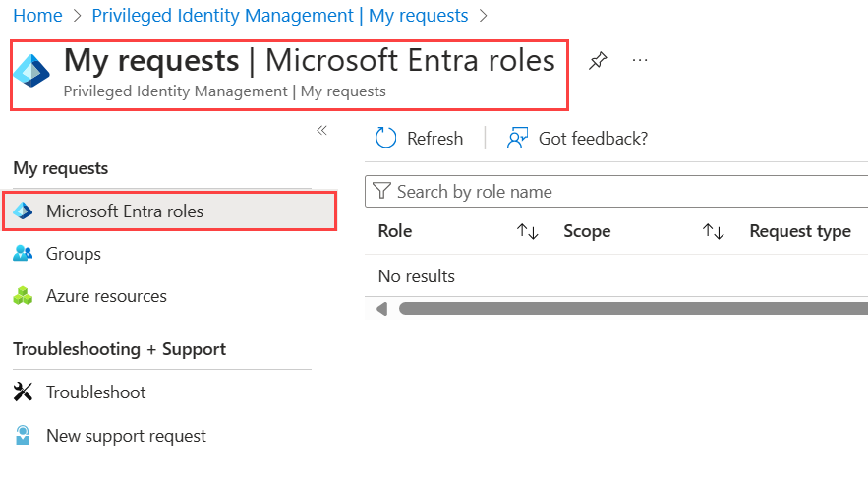Image resolution: width=868 pixels, height=483 pixels.
Task: Collapse the sidebar with the double chevron
Action: (321, 131)
